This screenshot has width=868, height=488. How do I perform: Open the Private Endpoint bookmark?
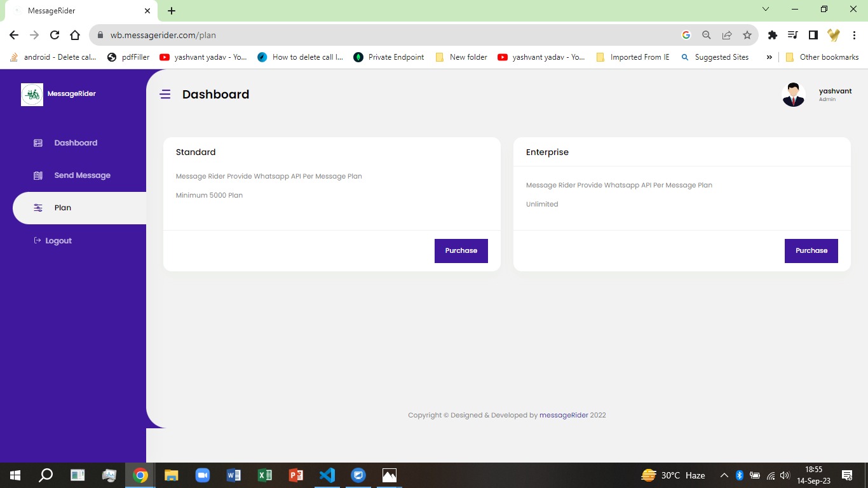tap(389, 57)
